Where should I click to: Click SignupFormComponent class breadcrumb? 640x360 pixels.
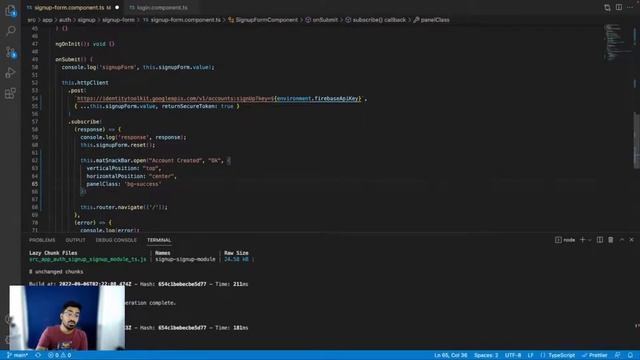(x=263, y=20)
